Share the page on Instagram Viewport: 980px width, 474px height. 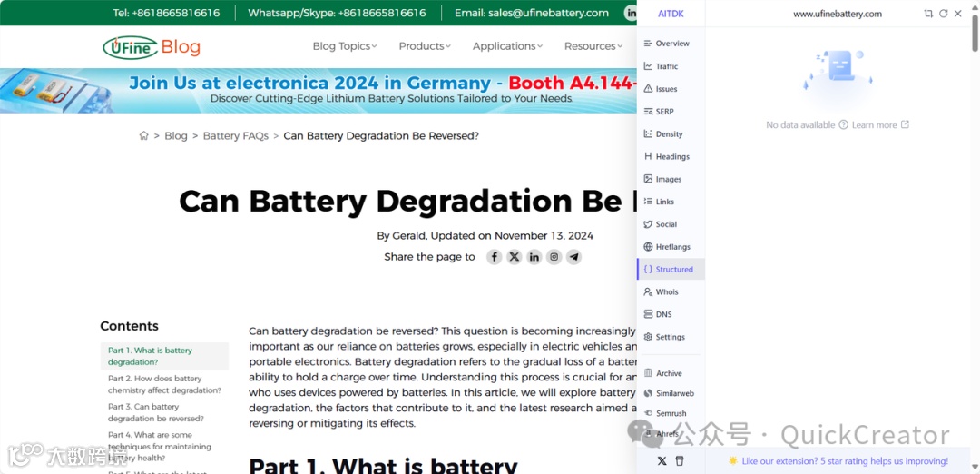tap(554, 257)
